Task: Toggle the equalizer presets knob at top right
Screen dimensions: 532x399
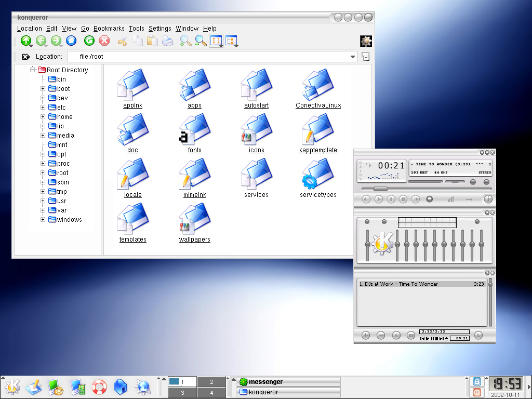Action: 477,221
